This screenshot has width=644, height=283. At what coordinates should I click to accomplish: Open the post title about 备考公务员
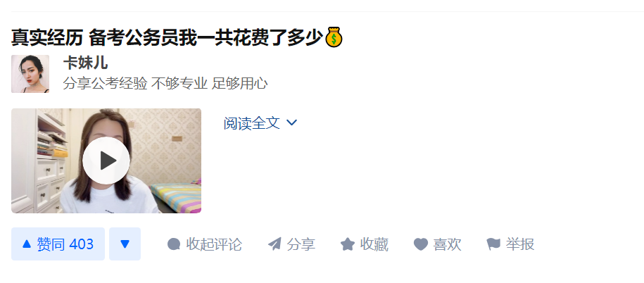(x=177, y=38)
